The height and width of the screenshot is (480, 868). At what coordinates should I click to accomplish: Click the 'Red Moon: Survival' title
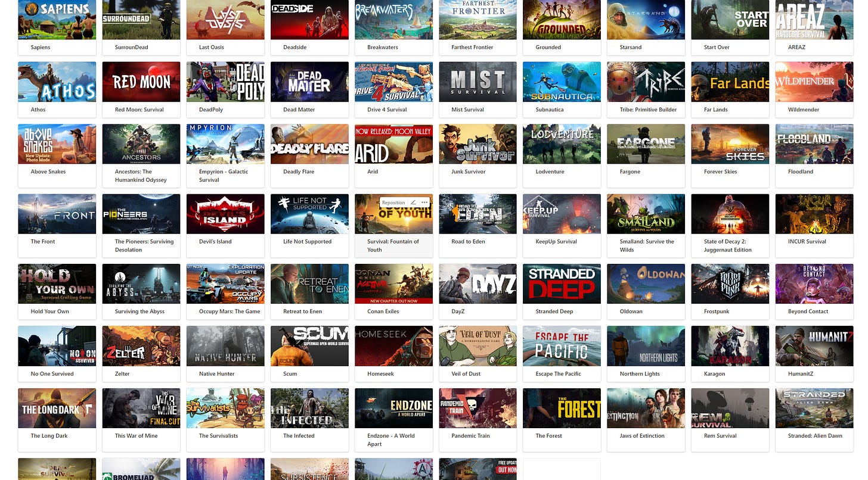[x=139, y=110]
